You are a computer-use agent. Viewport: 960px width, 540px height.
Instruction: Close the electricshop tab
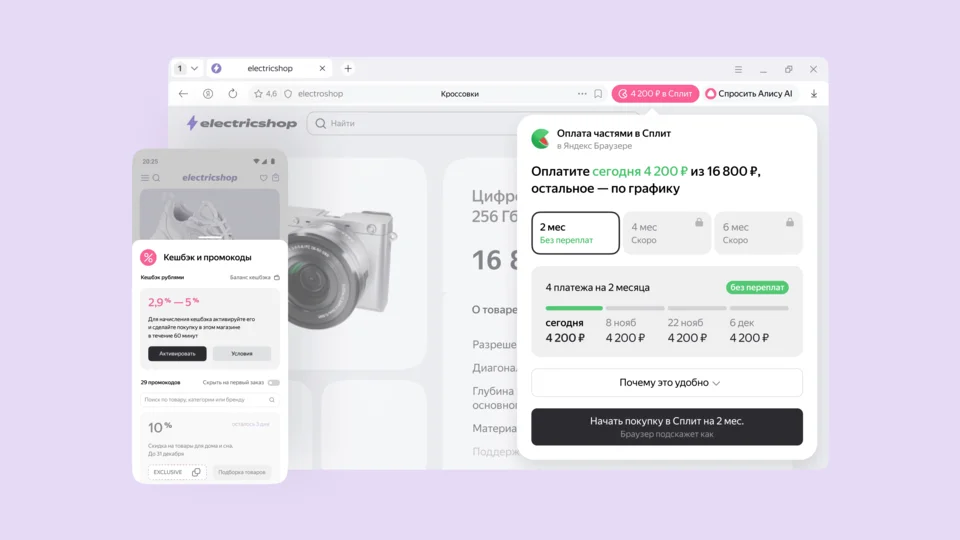[x=322, y=69]
